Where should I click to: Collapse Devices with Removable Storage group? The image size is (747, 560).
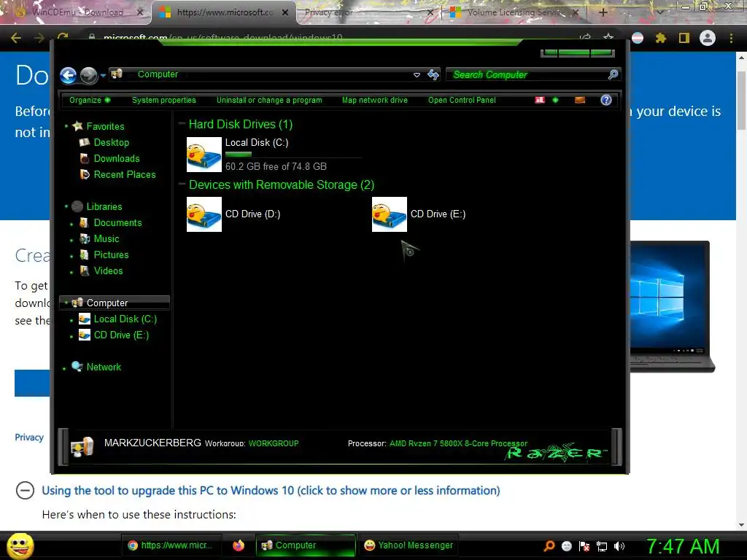pos(182,184)
